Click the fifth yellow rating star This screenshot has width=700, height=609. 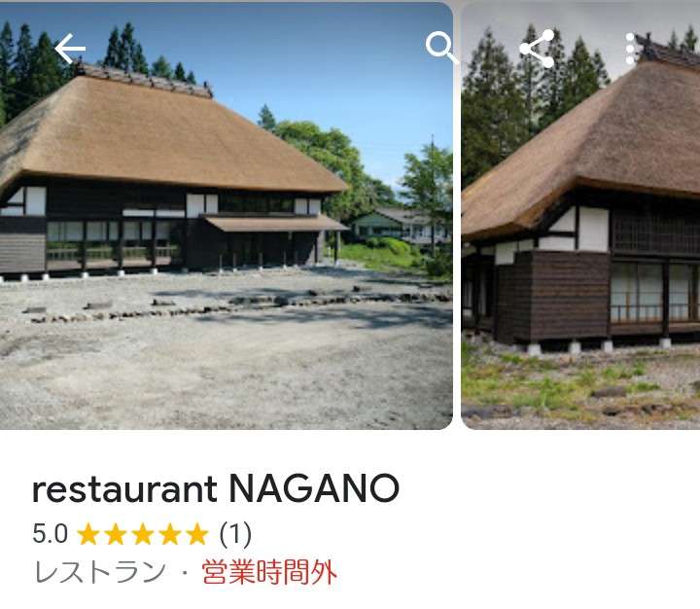point(197,534)
